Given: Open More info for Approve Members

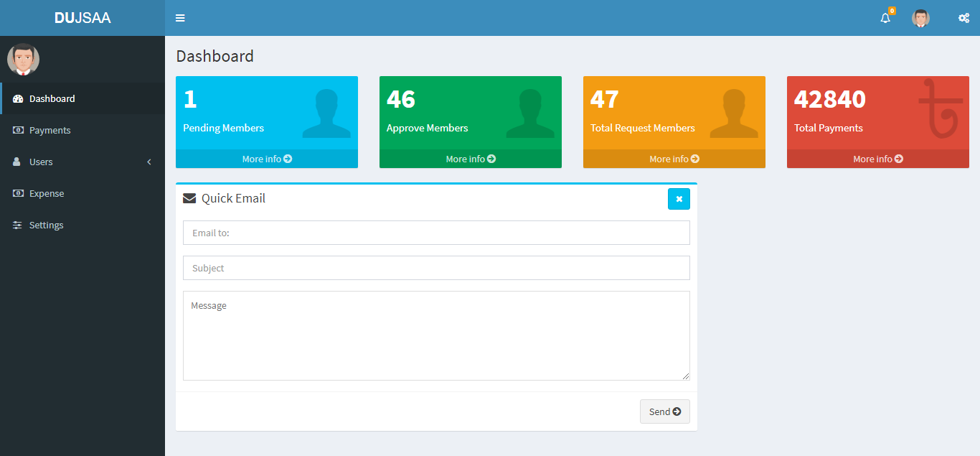Looking at the screenshot, I should [x=471, y=159].
